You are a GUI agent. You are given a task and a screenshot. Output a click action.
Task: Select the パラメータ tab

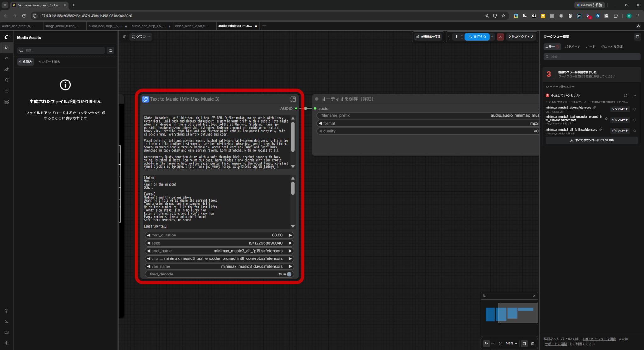coord(573,47)
